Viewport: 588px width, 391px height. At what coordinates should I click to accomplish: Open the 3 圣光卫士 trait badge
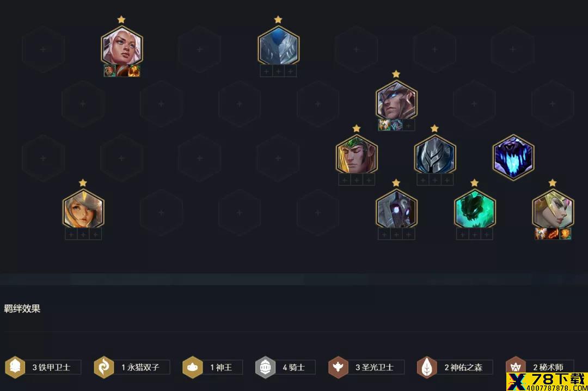click(x=366, y=367)
